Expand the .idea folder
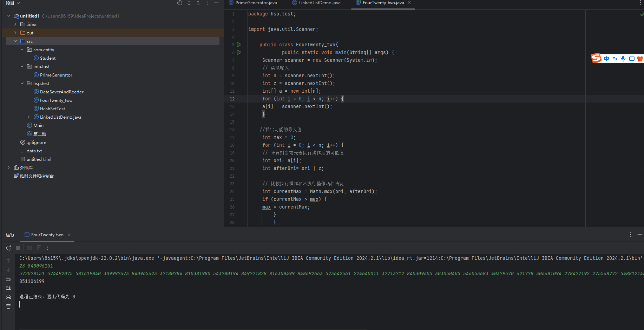Viewport: 644px width, 330px height. coord(15,24)
